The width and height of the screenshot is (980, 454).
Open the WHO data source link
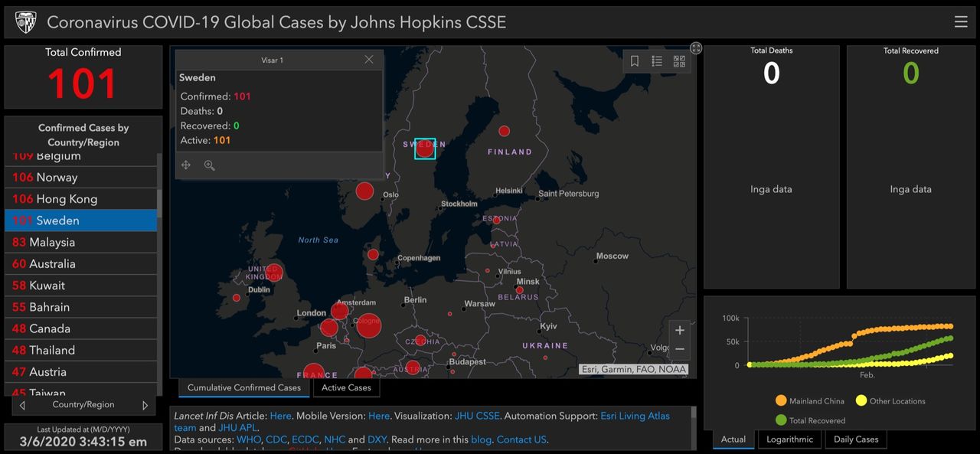click(250, 440)
